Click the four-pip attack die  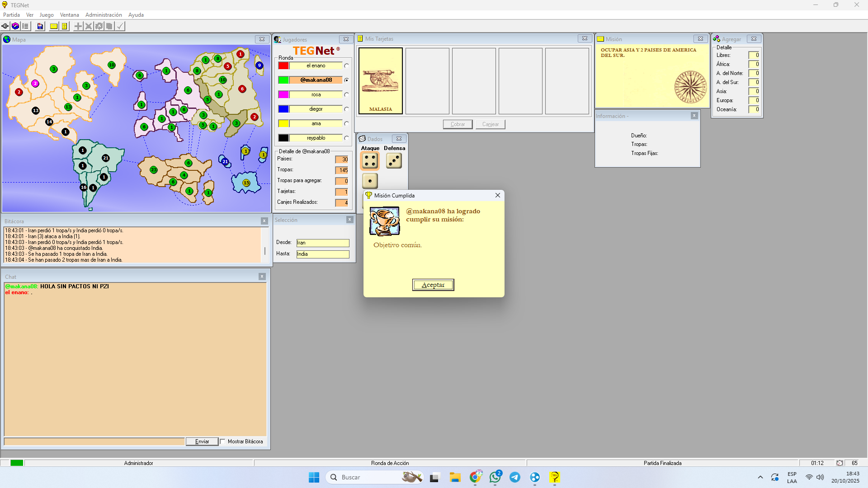(x=370, y=161)
